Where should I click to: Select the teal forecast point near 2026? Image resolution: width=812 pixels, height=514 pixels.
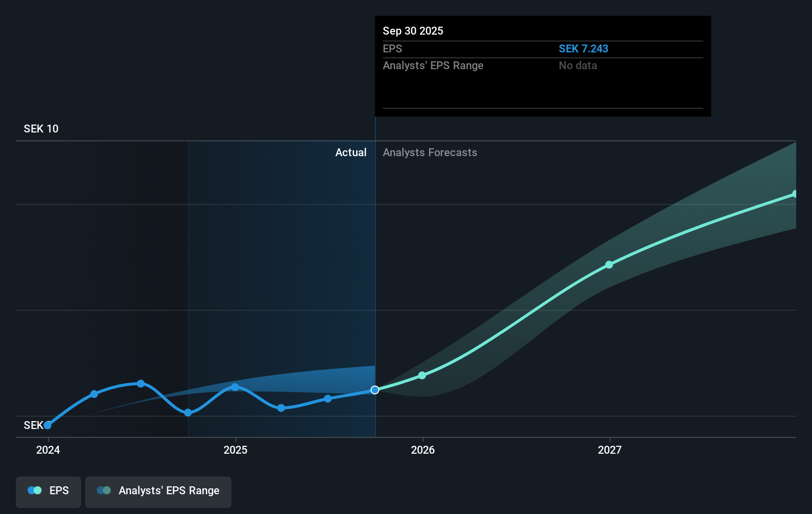422,376
